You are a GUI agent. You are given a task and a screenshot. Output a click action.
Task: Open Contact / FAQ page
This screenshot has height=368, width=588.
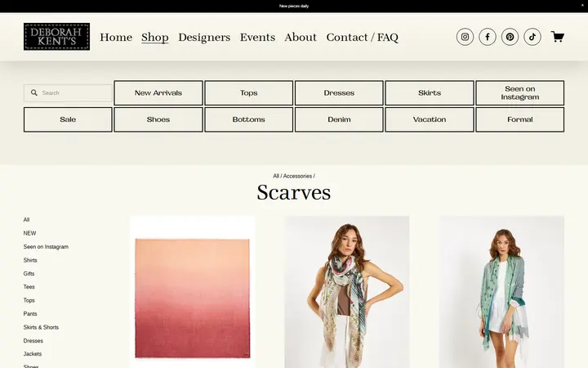[x=362, y=37]
